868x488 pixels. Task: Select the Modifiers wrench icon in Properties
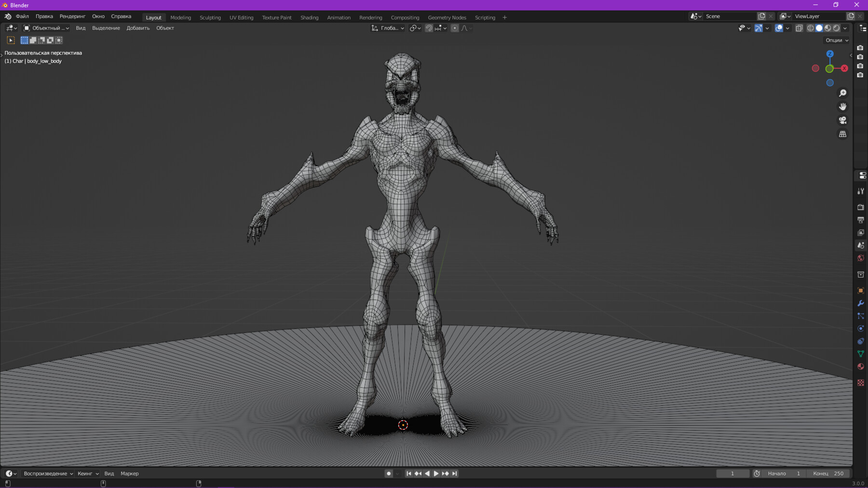(x=861, y=303)
